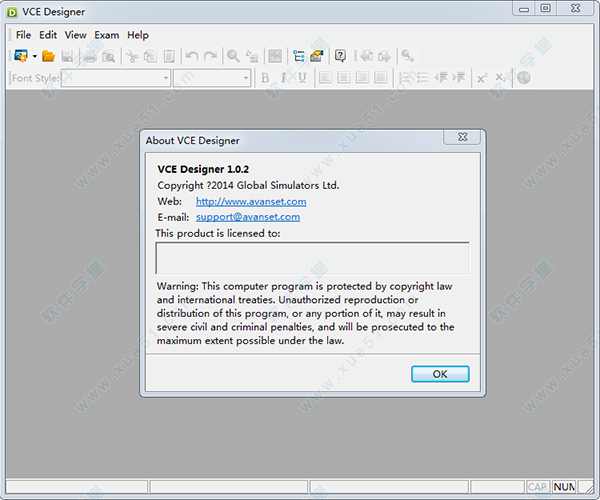This screenshot has height=500, width=600.
Task: Click the Save floppy disk icon
Action: pos(67,56)
